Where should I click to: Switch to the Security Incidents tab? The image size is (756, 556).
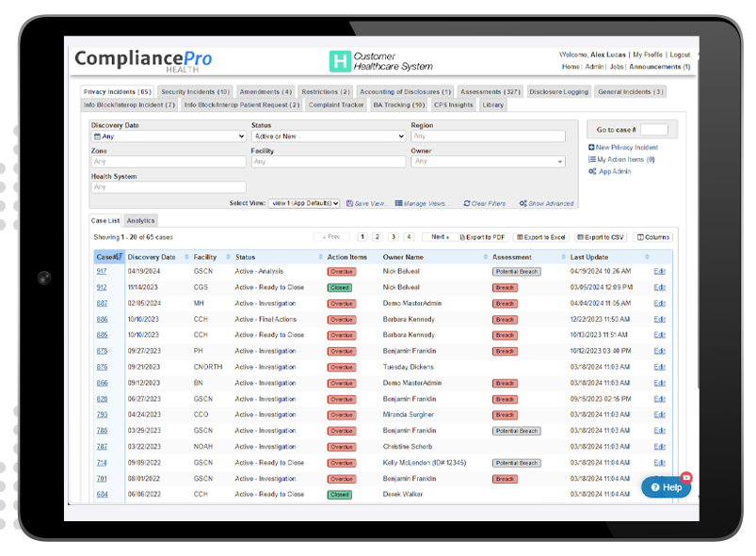tap(195, 92)
